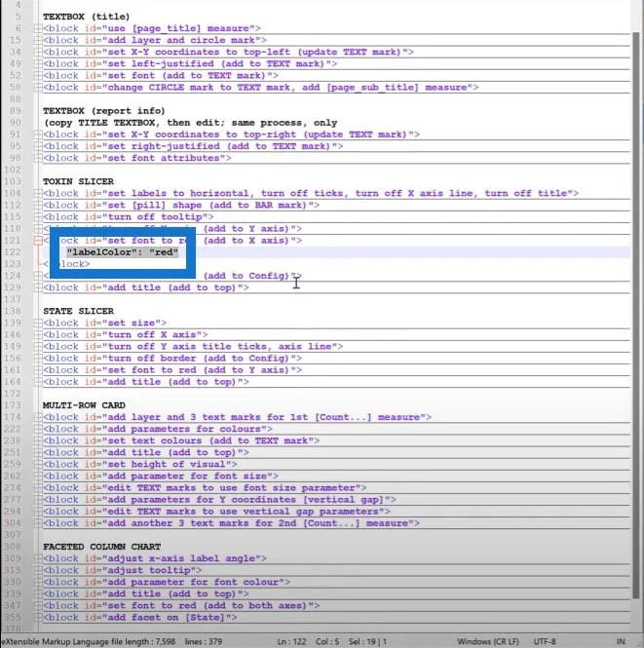Click the 'TEXTBOX (title)' heading line
This screenshot has height=648, width=644.
pyautogui.click(x=87, y=17)
